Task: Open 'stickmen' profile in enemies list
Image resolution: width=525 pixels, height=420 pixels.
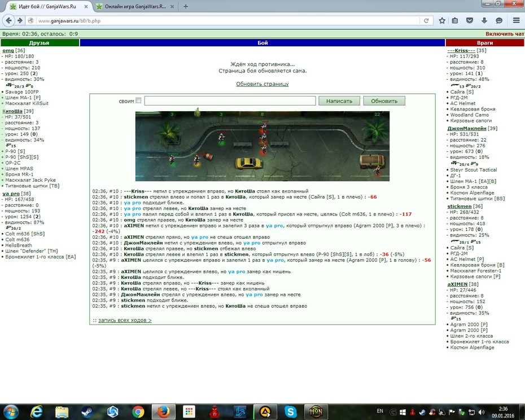Action: pos(460,206)
